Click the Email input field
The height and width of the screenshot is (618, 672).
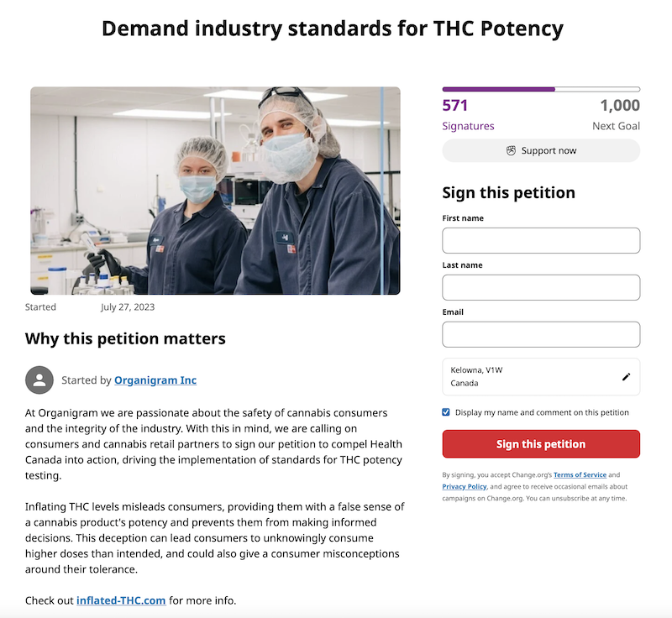click(x=541, y=334)
